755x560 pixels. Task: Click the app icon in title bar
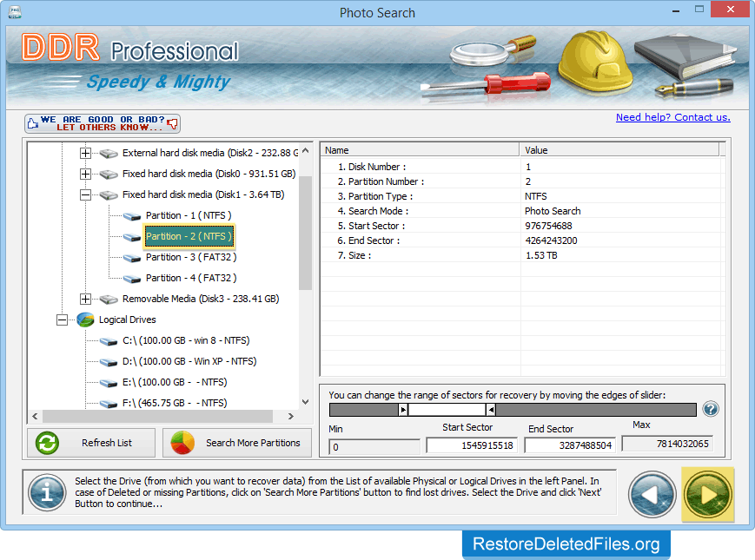[15, 12]
